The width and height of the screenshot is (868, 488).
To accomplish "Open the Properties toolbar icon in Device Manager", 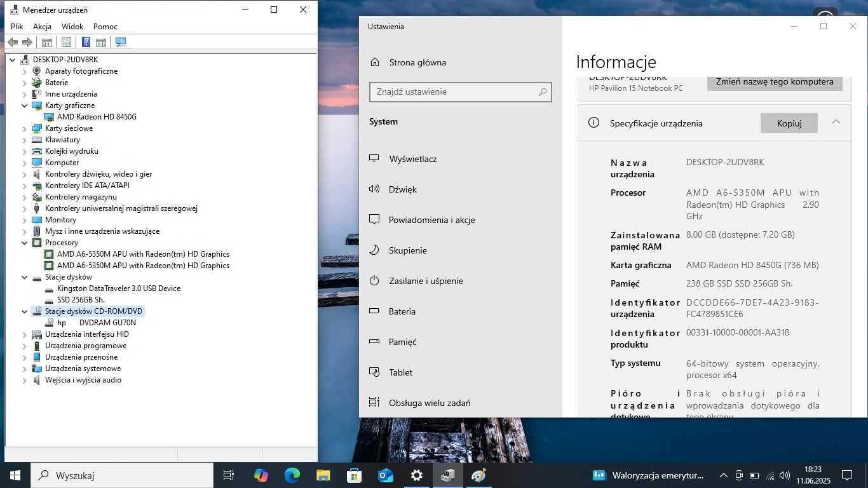I will pos(66,43).
